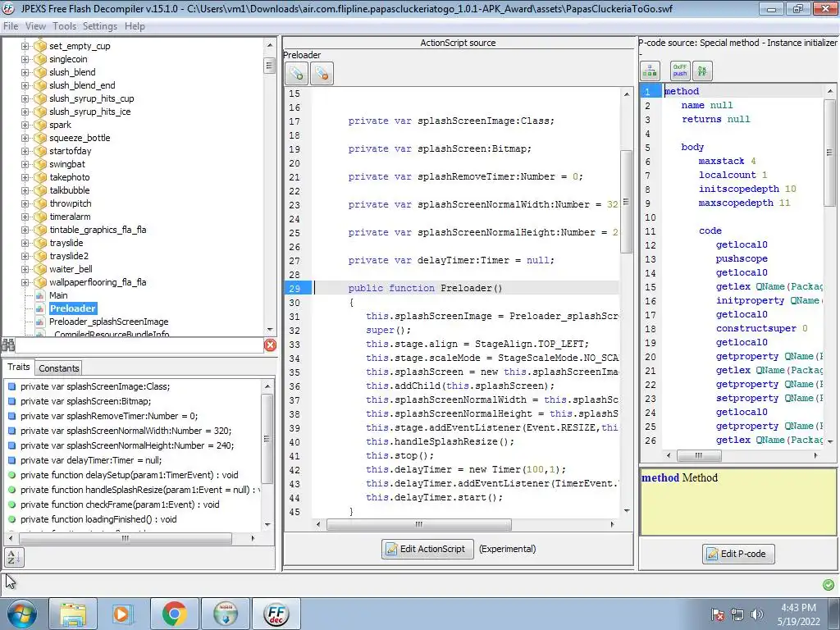Toggle alphabetical sort of traits
This screenshot has width=840, height=630.
(x=14, y=557)
